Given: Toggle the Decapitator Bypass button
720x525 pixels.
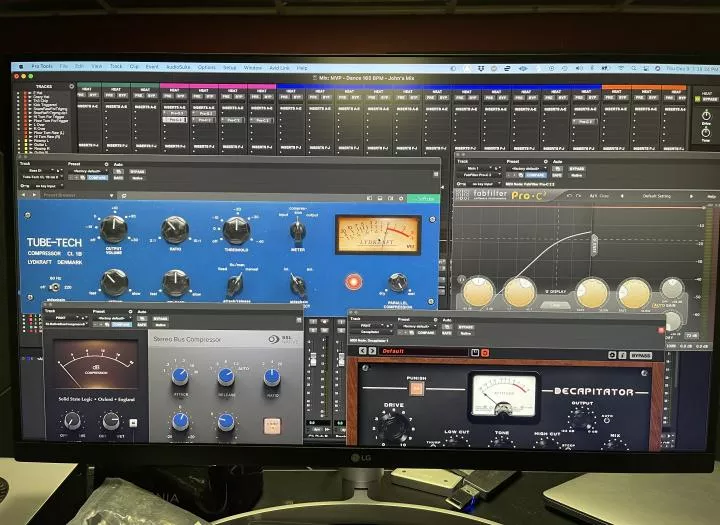Looking at the screenshot, I should coord(640,356).
